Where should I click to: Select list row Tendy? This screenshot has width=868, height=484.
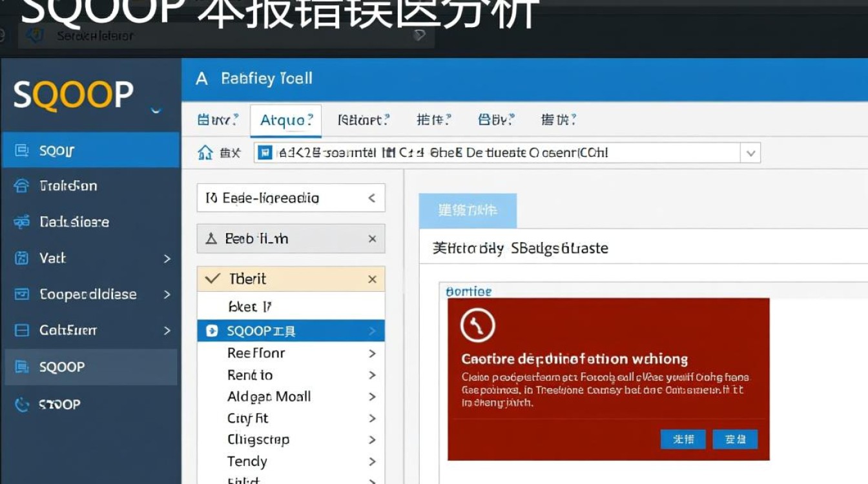[291, 461]
